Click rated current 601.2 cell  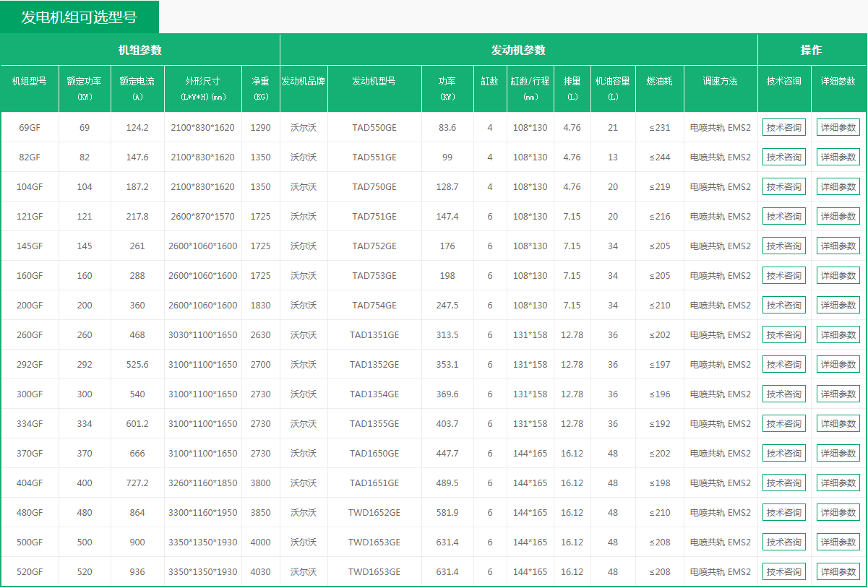point(137,424)
